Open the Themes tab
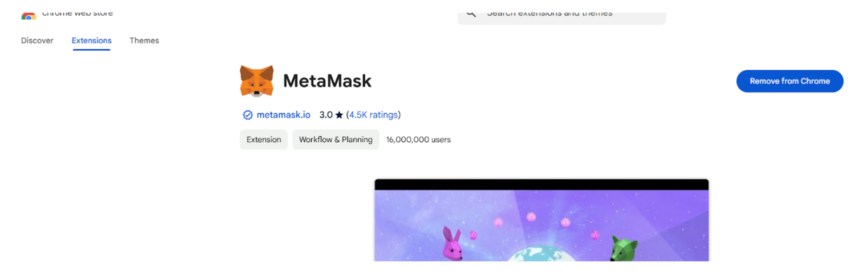 (144, 41)
